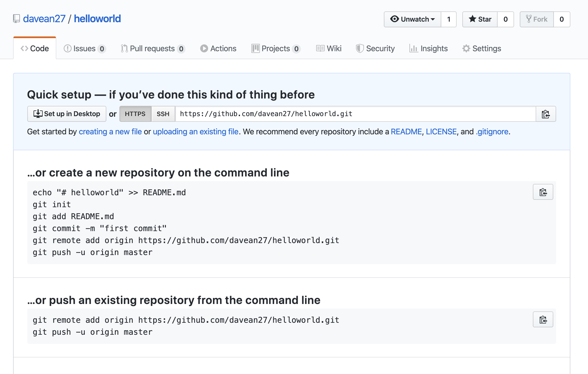Open the Security shield tab
The image size is (588, 374).
[375, 49]
